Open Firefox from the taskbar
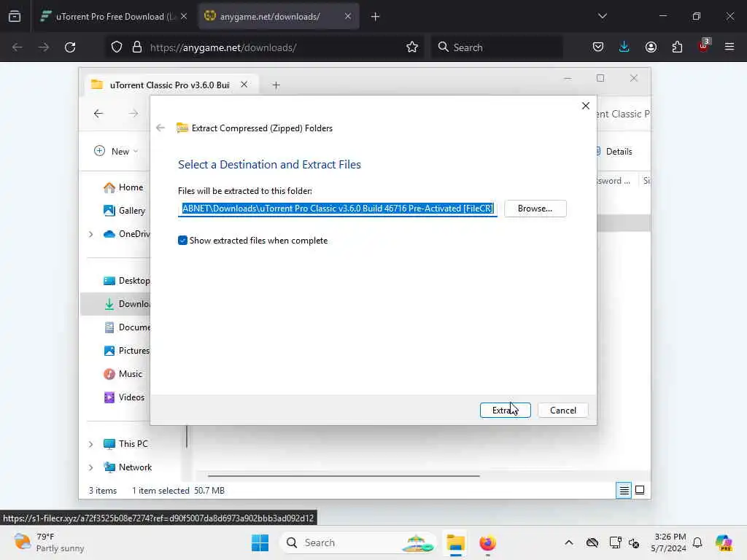This screenshot has height=560, width=747. coord(487,542)
